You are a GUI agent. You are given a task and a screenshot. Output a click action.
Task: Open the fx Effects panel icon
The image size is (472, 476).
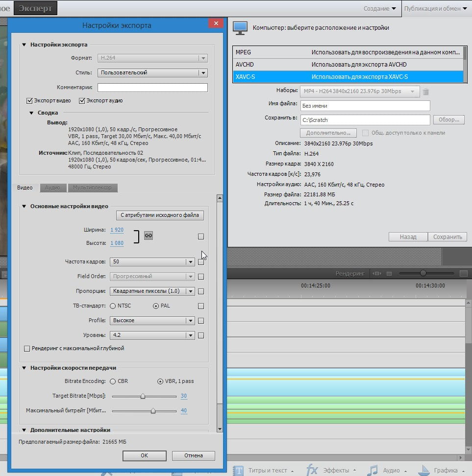point(312,470)
